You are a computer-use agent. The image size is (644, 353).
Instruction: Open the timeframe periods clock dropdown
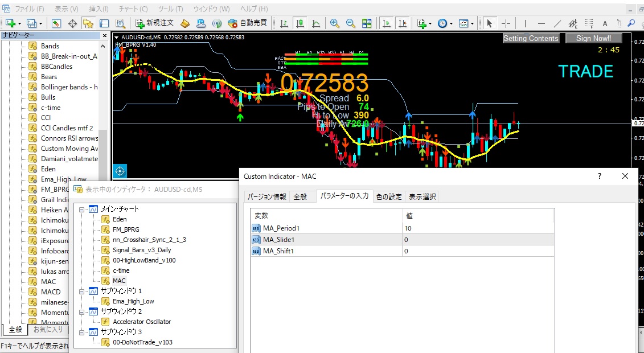pyautogui.click(x=445, y=23)
